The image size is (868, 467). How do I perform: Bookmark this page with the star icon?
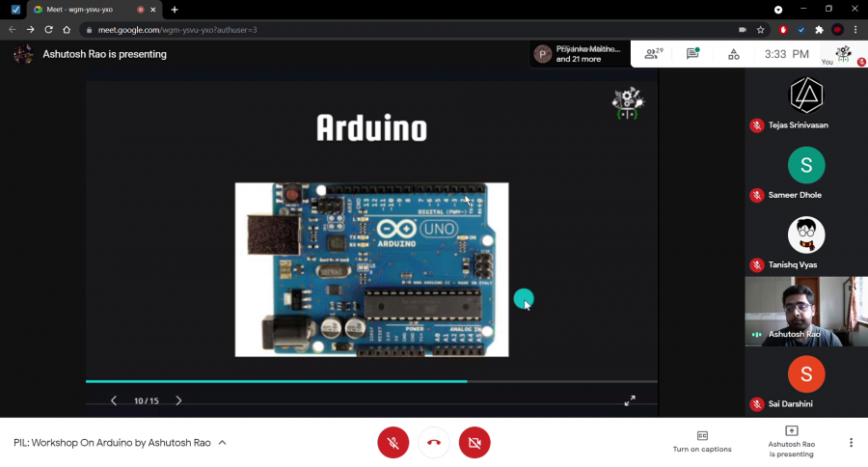click(x=761, y=30)
